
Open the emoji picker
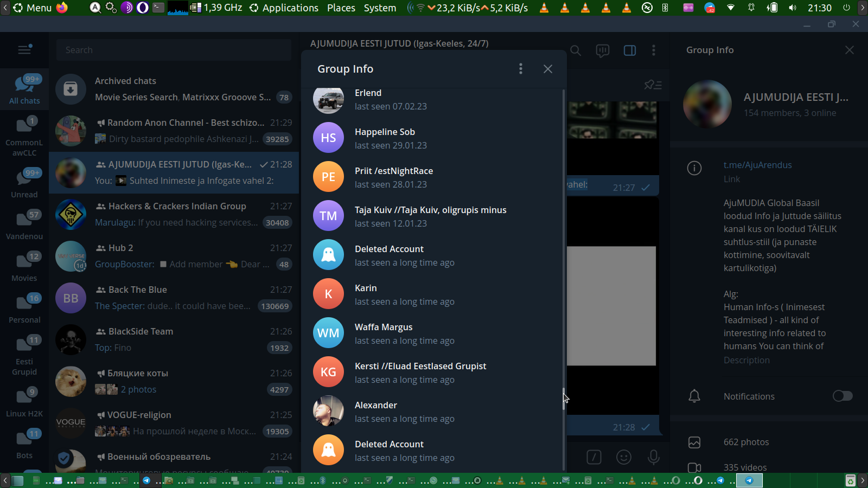point(624,457)
